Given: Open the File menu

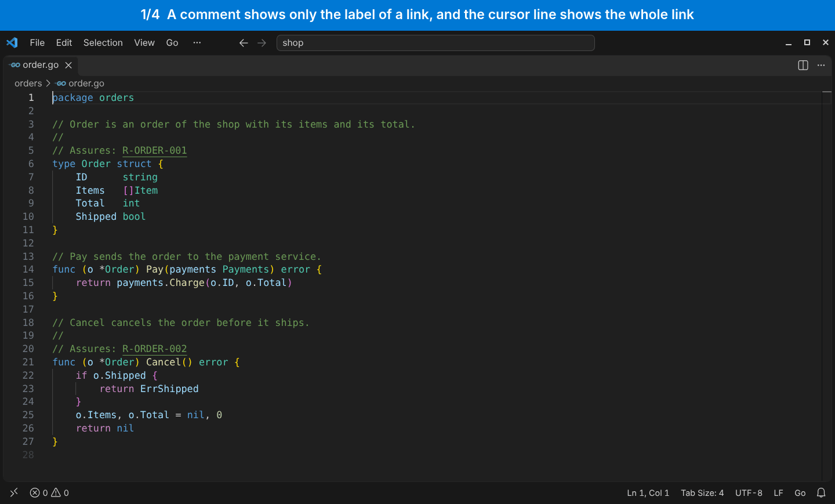Looking at the screenshot, I should (37, 42).
